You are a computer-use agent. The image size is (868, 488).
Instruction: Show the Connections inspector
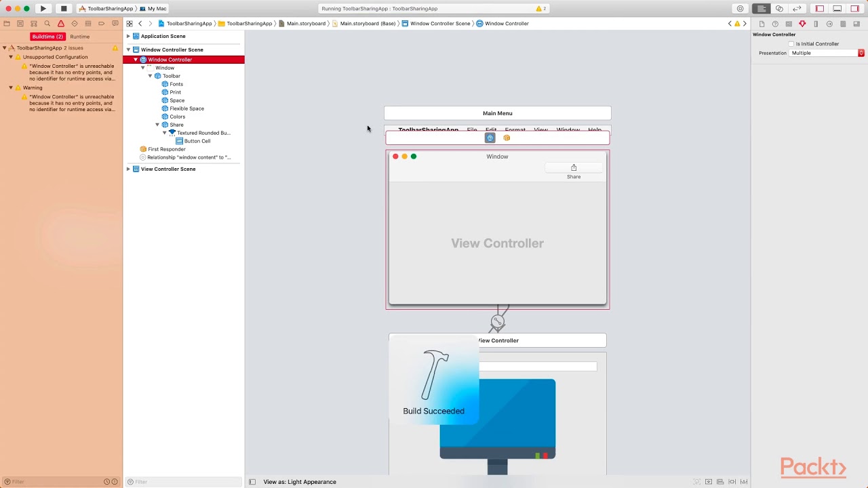pyautogui.click(x=829, y=24)
